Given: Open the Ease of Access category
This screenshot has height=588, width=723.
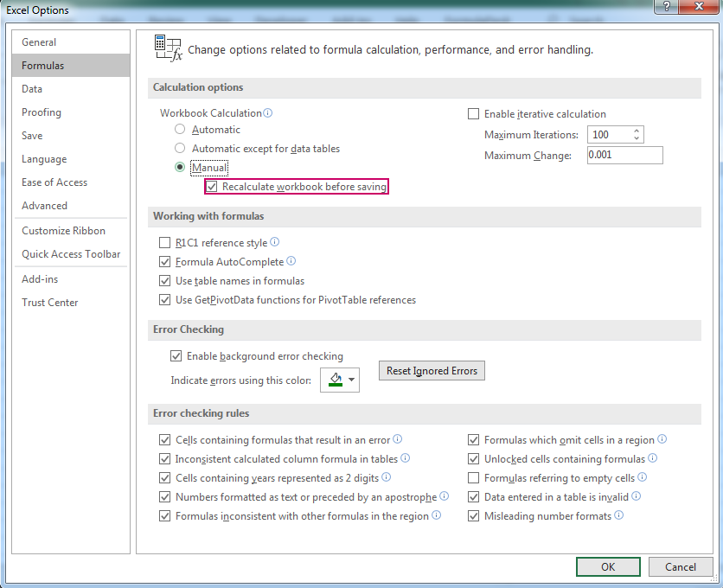Looking at the screenshot, I should pyautogui.click(x=71, y=182).
